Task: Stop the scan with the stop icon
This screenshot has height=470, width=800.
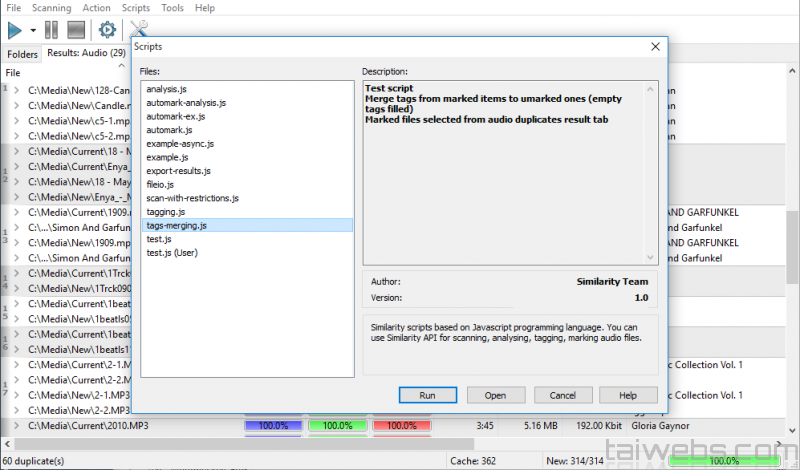Action: click(76, 29)
